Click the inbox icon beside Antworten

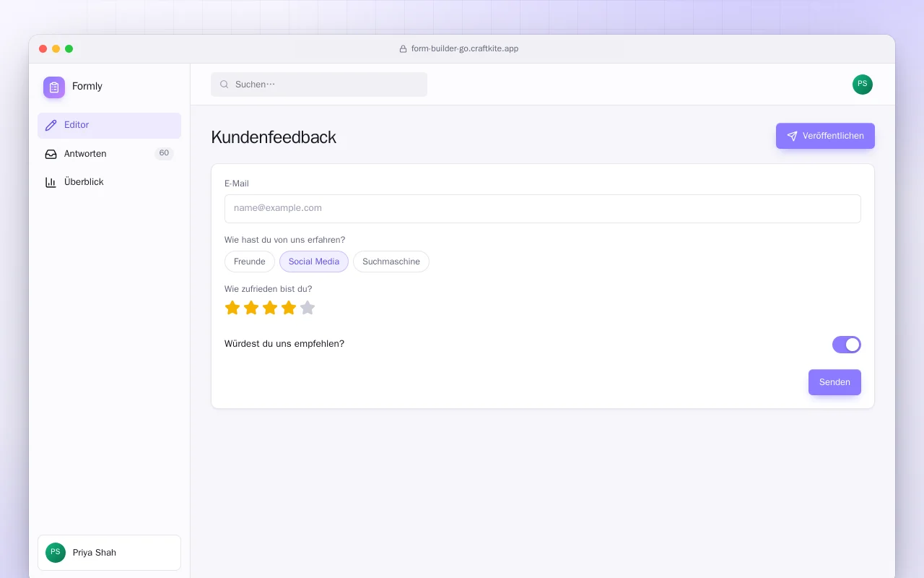(x=51, y=154)
